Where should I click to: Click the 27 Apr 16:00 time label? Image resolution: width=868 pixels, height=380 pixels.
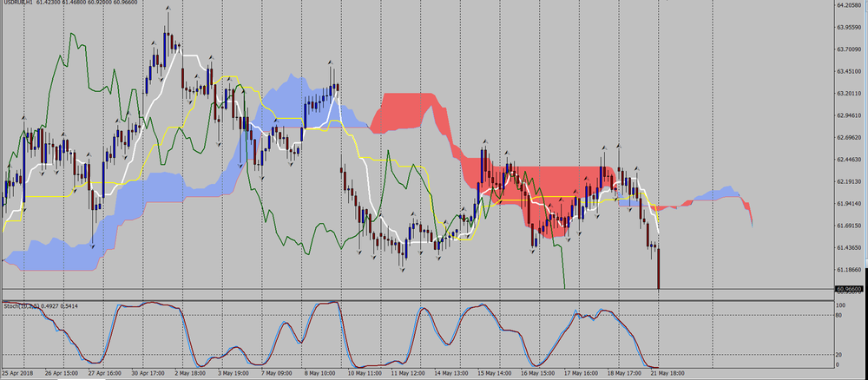[x=105, y=373]
